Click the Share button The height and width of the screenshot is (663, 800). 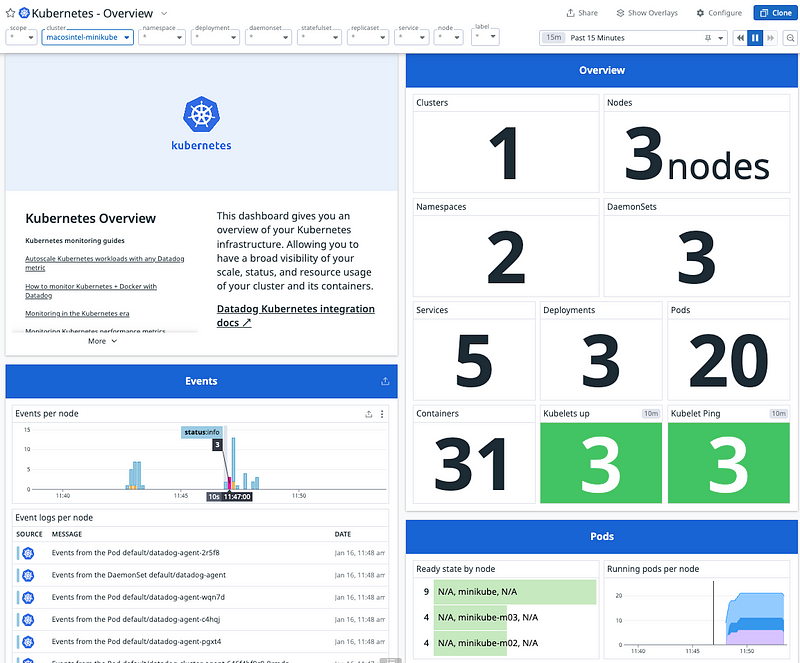tap(582, 13)
